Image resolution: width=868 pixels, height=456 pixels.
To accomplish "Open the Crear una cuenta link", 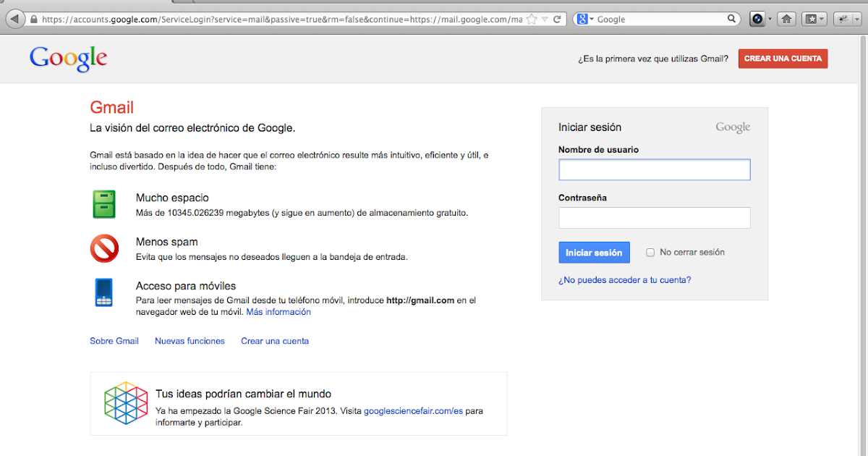I will click(x=275, y=341).
